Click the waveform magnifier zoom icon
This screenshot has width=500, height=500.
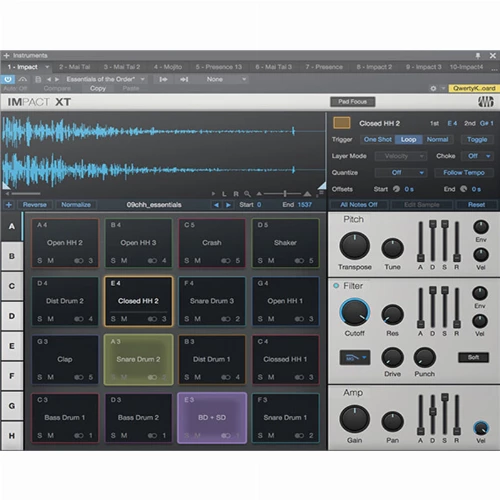[247, 194]
